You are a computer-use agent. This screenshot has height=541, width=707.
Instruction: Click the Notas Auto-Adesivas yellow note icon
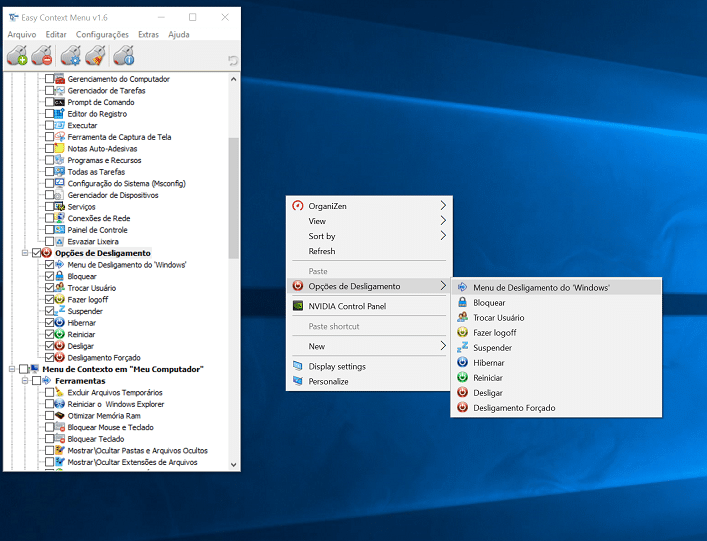tap(60, 148)
